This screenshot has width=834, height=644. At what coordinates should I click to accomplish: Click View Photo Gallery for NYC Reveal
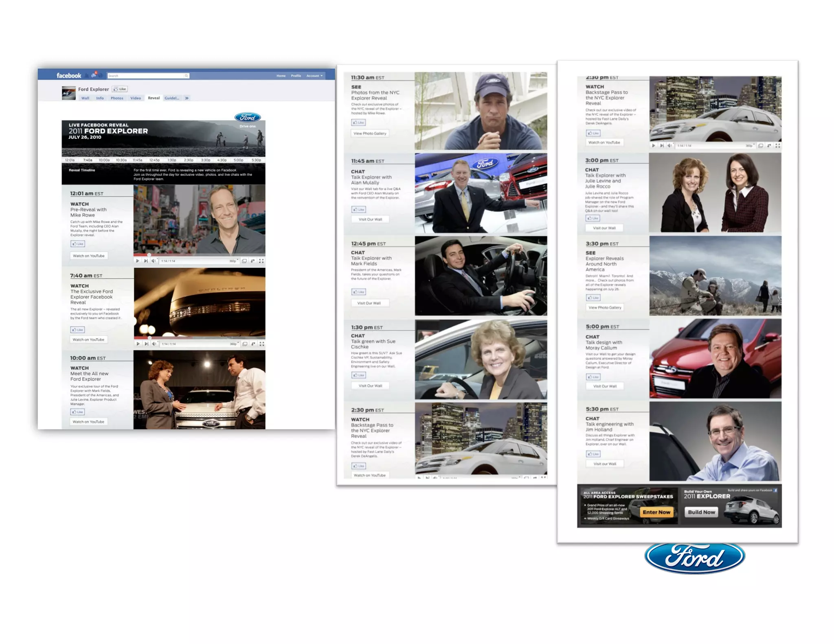point(370,134)
